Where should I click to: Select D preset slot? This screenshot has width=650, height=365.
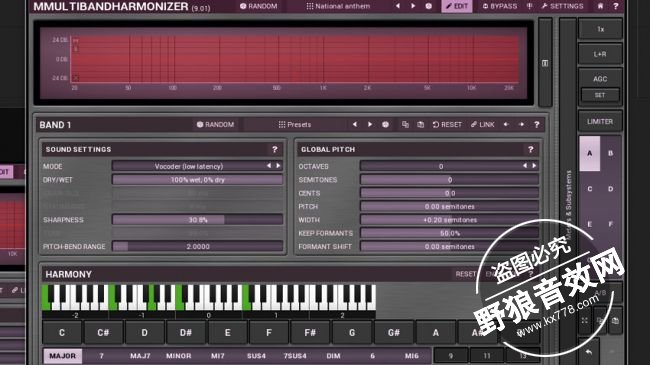pos(610,189)
